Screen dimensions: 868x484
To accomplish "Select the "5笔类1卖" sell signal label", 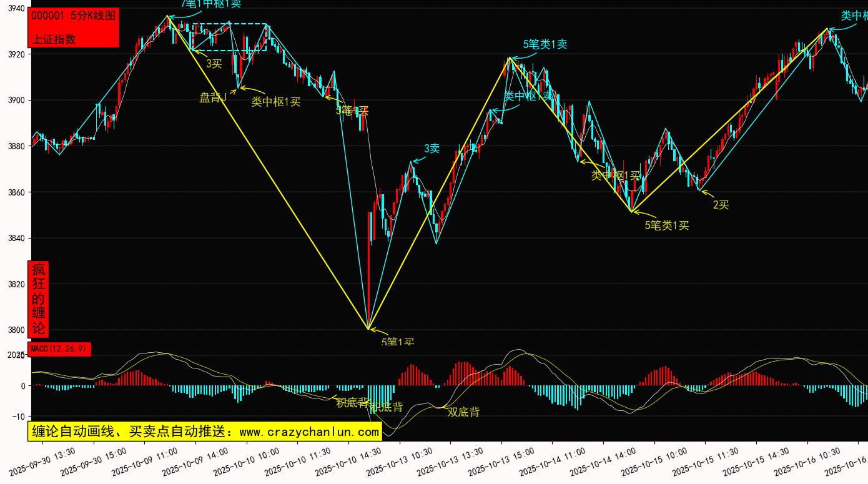I will [545, 44].
